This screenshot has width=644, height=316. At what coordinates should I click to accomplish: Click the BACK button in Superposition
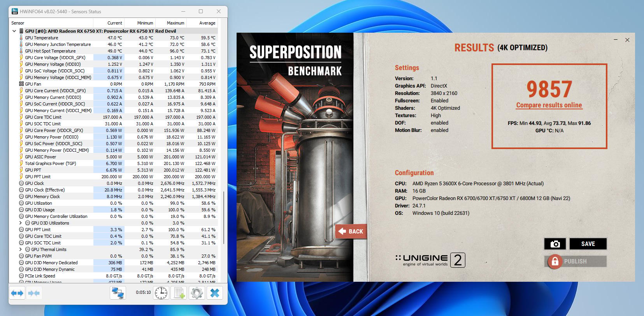tap(351, 231)
